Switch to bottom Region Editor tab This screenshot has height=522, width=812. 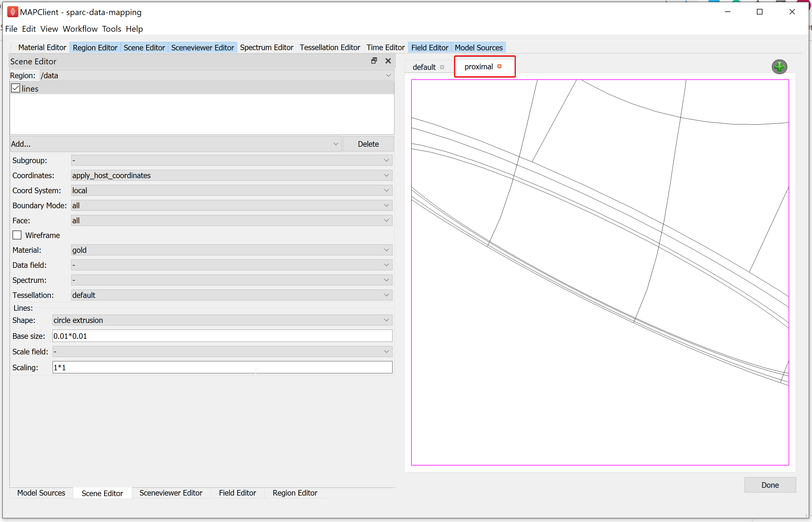tap(295, 493)
